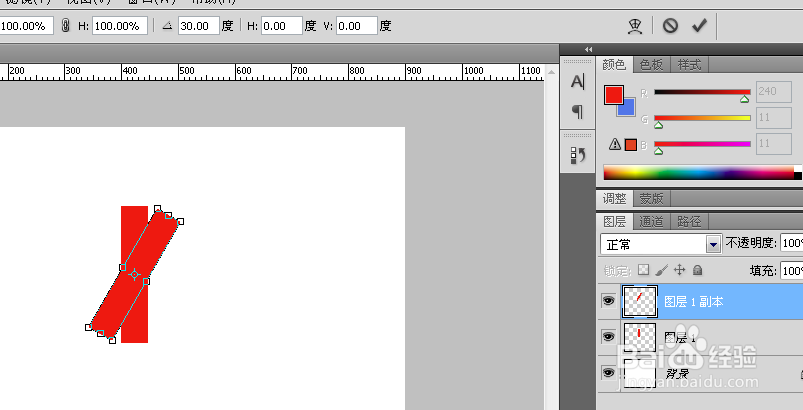Collapse panels with double arrow
803x410 pixels.
(x=588, y=49)
